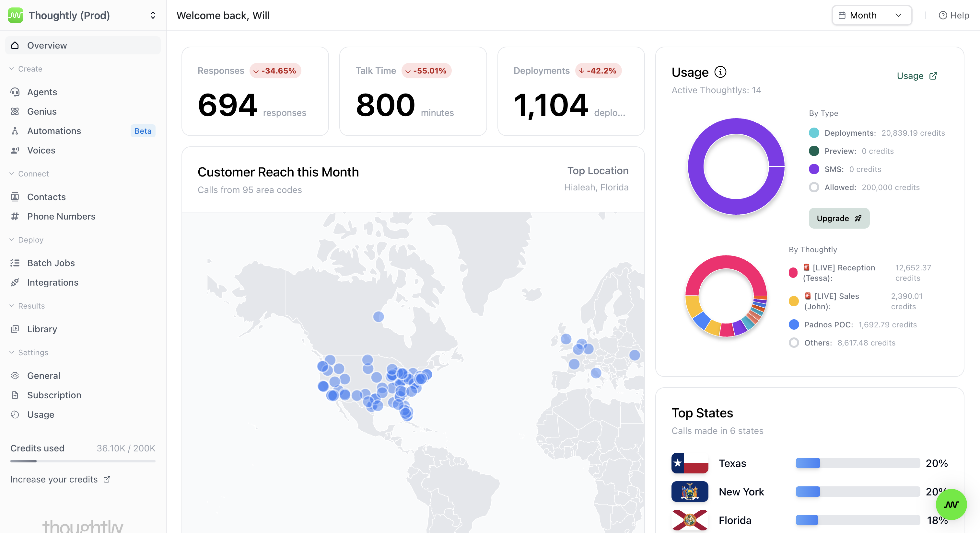Click the Deployments teal legend swatch
This screenshot has height=533, width=980.
(x=814, y=133)
